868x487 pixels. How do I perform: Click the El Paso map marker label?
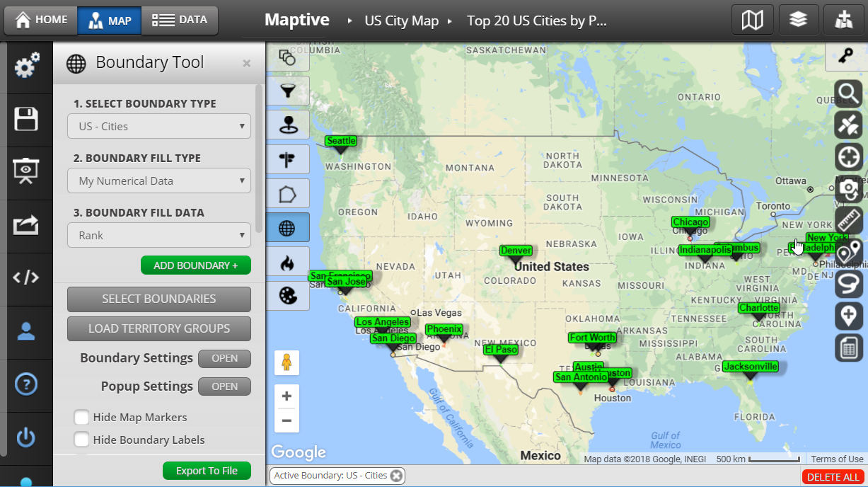pos(501,350)
